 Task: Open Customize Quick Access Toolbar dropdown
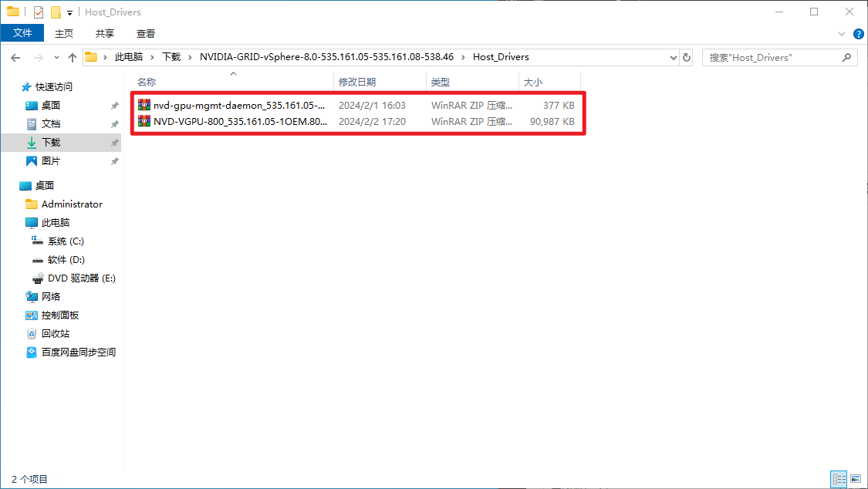coord(69,12)
